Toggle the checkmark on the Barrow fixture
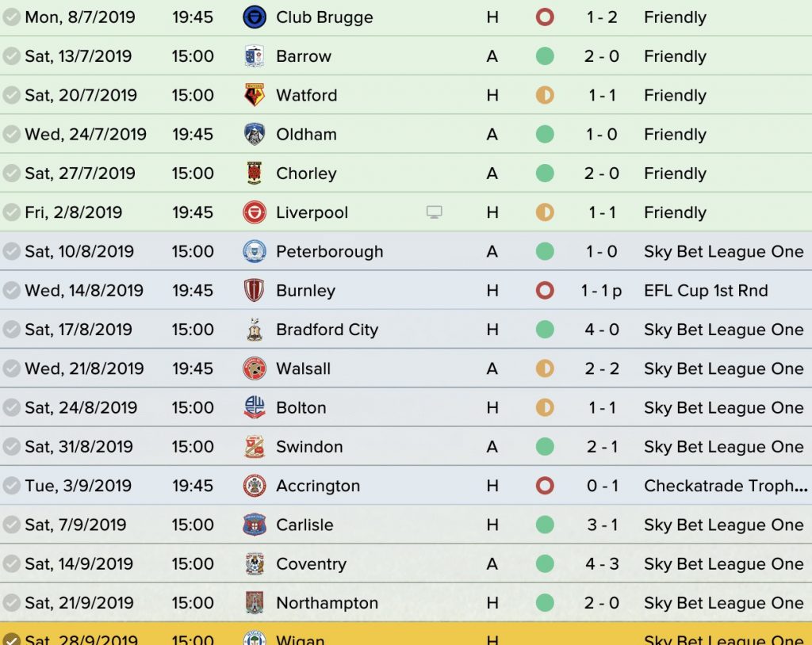 coord(11,56)
